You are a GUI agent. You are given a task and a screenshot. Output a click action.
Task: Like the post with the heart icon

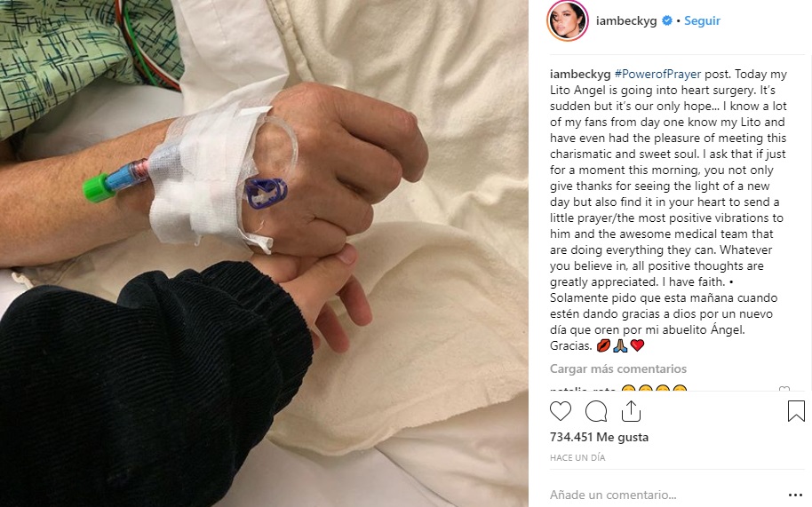[x=561, y=411]
